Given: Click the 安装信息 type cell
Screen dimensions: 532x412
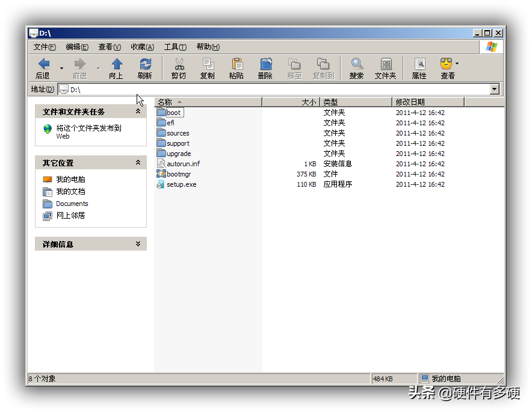Looking at the screenshot, I should tap(338, 164).
